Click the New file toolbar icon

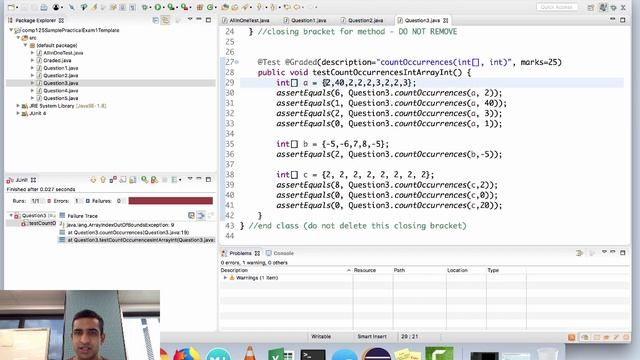11,7
